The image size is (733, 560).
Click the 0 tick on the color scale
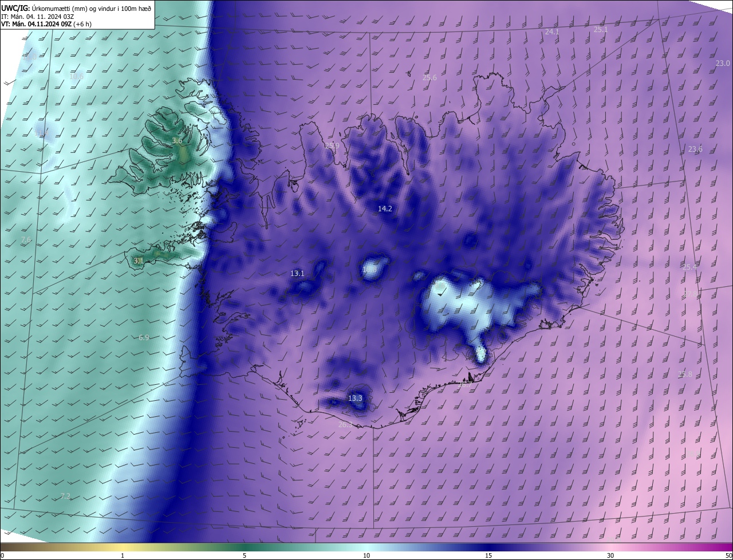2,555
